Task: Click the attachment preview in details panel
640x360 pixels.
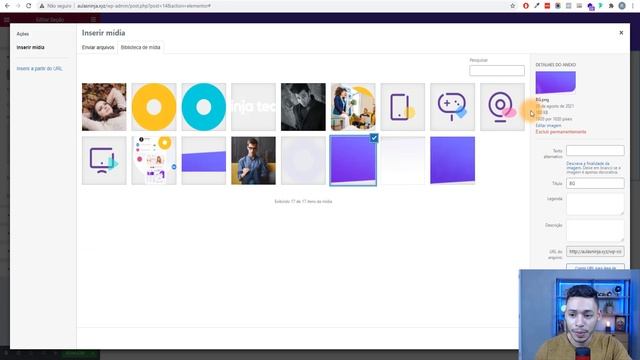Action: pos(556,82)
